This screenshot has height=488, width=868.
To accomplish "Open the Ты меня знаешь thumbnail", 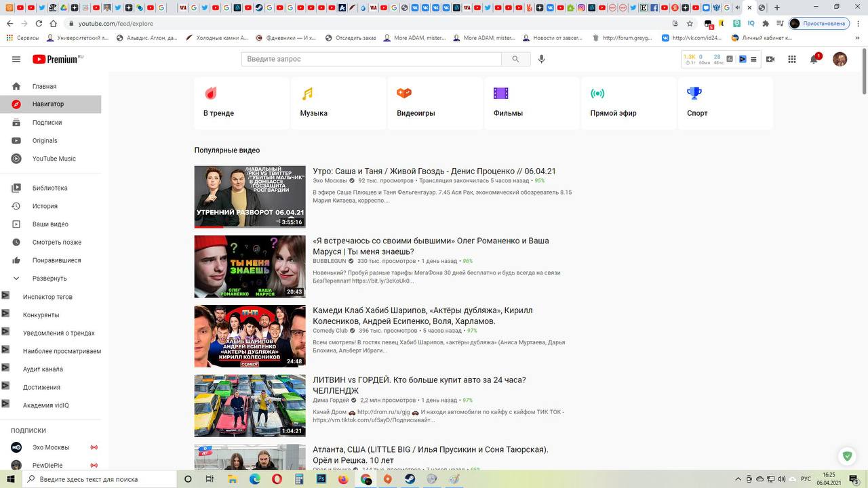I will [x=250, y=266].
